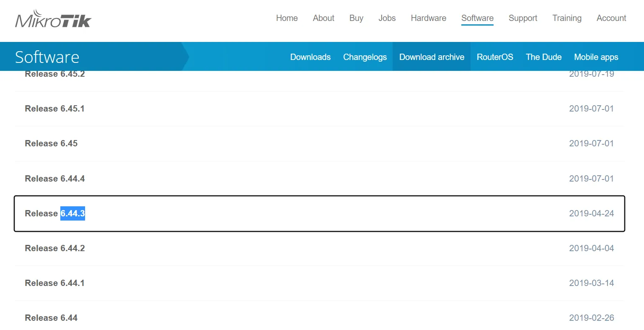Image resolution: width=644 pixels, height=330 pixels.
Task: Click the date beside Release 6.45.1
Action: tap(591, 109)
